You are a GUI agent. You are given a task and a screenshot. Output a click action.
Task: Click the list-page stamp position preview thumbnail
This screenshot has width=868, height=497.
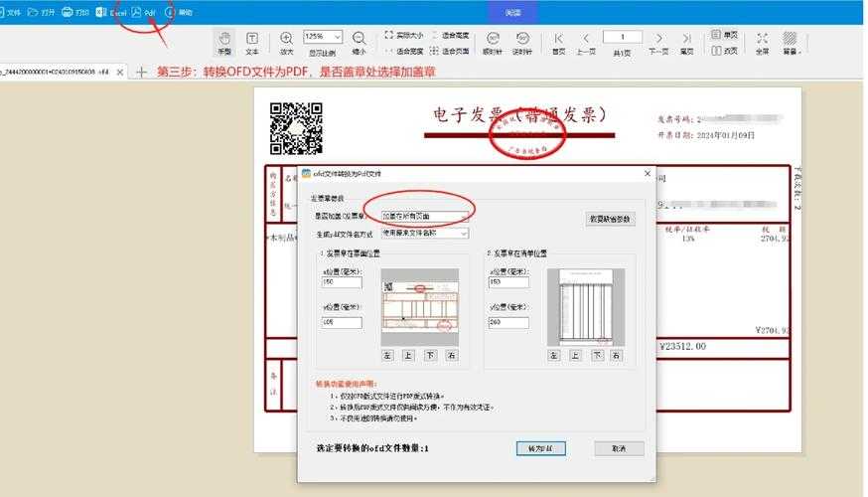click(x=586, y=307)
